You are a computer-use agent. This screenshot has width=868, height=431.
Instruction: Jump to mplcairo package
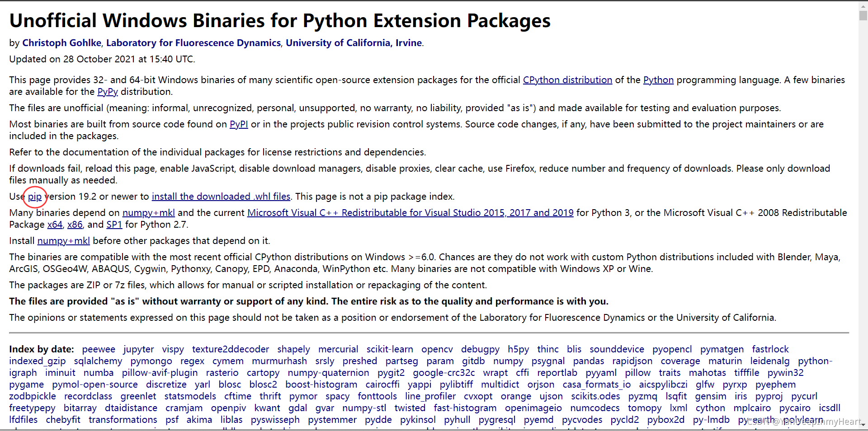click(x=752, y=408)
